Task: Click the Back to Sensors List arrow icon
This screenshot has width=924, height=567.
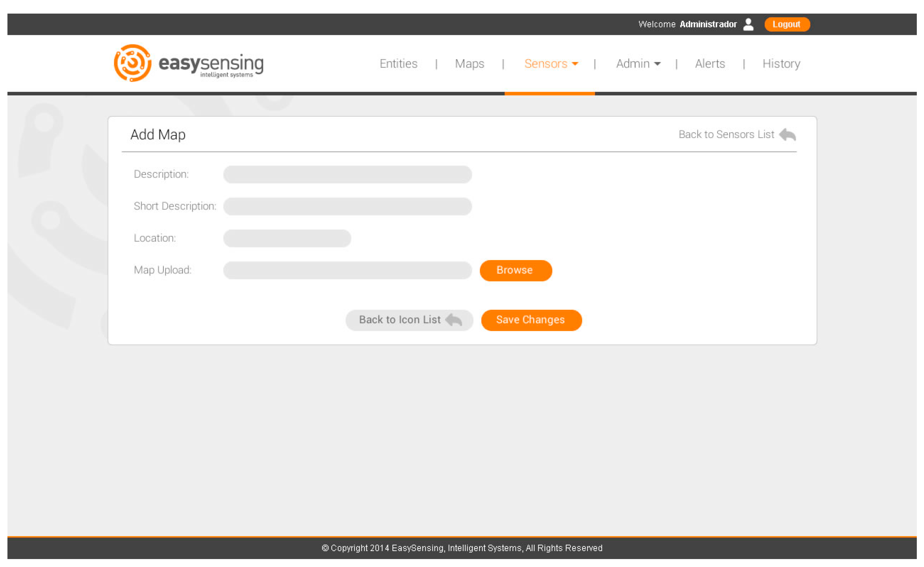Action: coord(787,135)
